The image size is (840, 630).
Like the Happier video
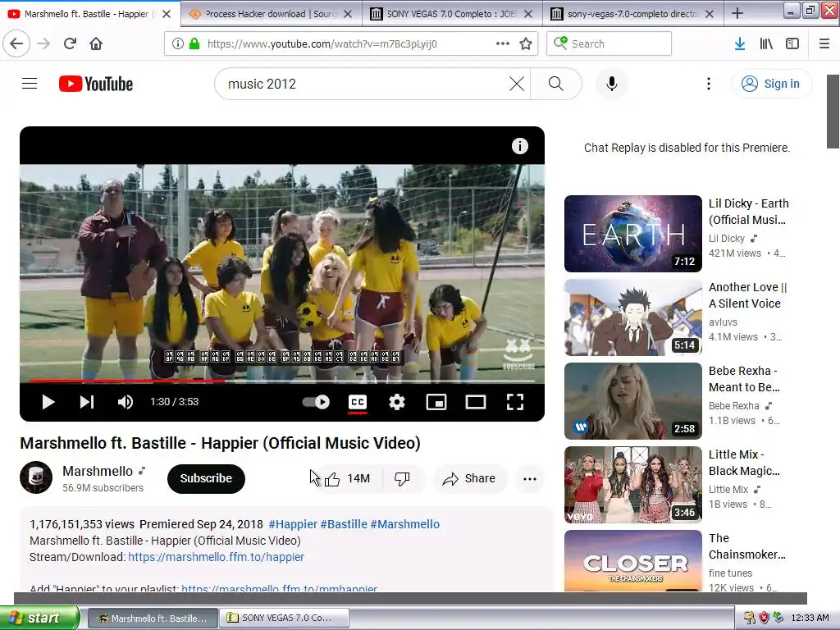(x=347, y=478)
